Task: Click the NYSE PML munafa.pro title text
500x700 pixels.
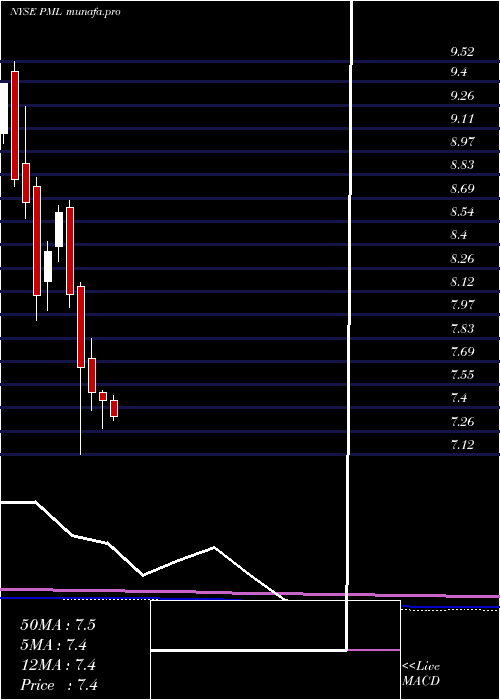Action: click(x=65, y=12)
